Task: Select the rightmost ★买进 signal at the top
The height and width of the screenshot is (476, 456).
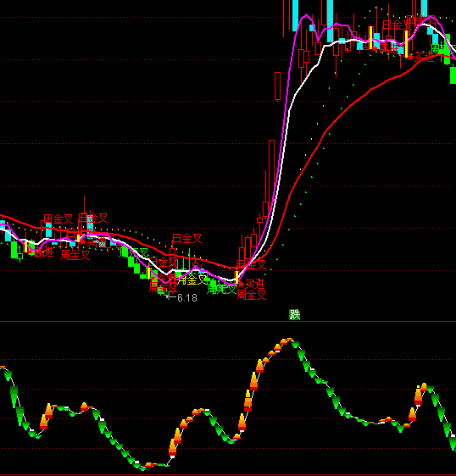Action: [421, 57]
